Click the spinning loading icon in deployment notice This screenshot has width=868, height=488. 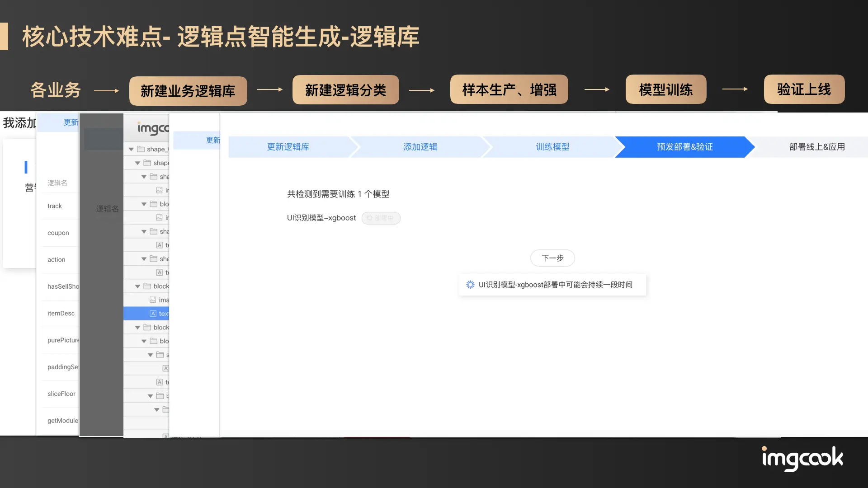pyautogui.click(x=470, y=285)
